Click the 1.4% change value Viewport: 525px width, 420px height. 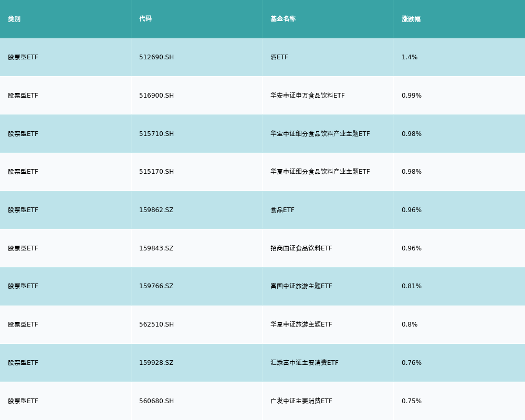pyautogui.click(x=409, y=57)
